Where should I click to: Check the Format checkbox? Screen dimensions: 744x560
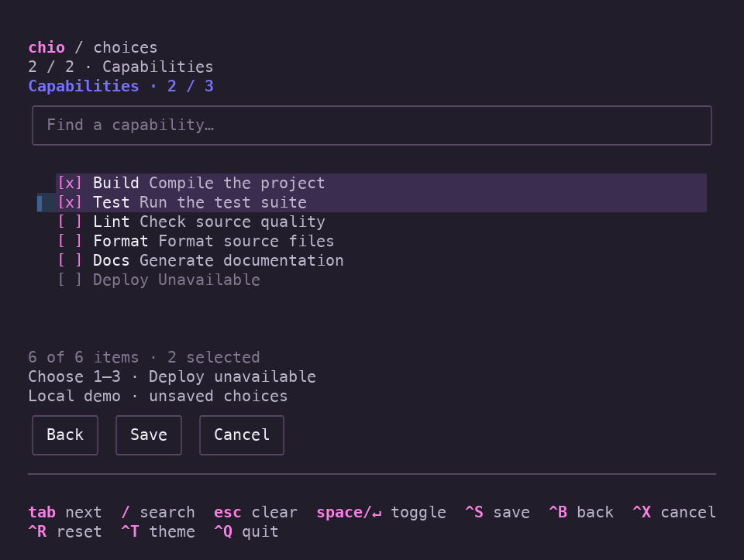(x=70, y=242)
